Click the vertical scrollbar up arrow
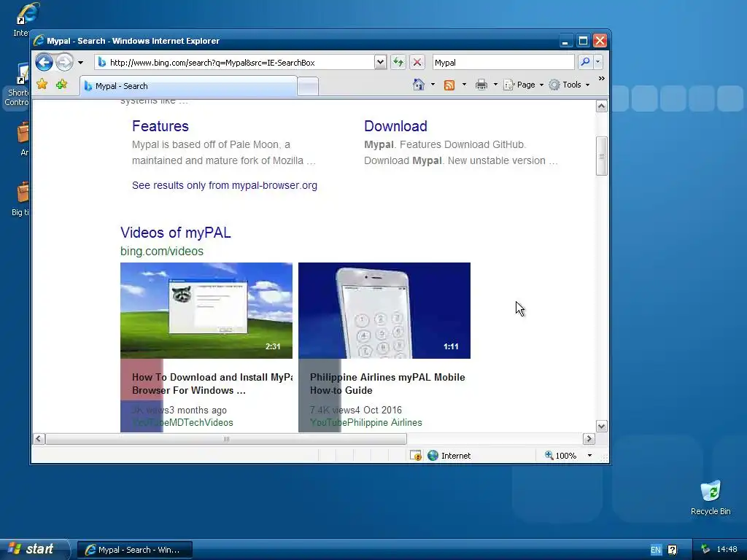Image resolution: width=747 pixels, height=560 pixels. coord(601,106)
